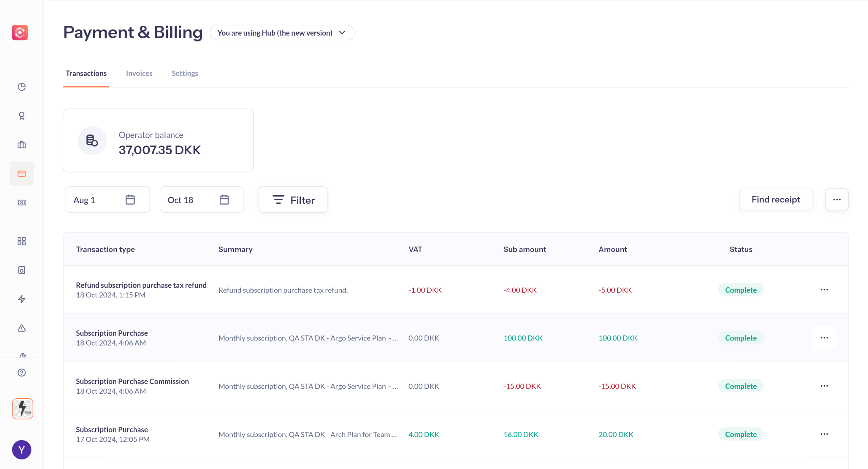Image resolution: width=868 pixels, height=469 pixels.
Task: Open more options menu beside Find receipt
Action: click(x=836, y=199)
